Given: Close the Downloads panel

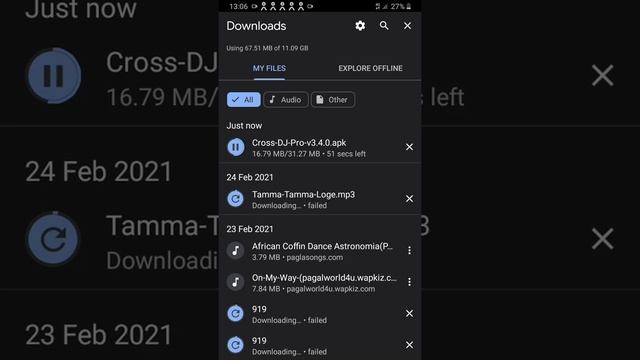Looking at the screenshot, I should (407, 26).
